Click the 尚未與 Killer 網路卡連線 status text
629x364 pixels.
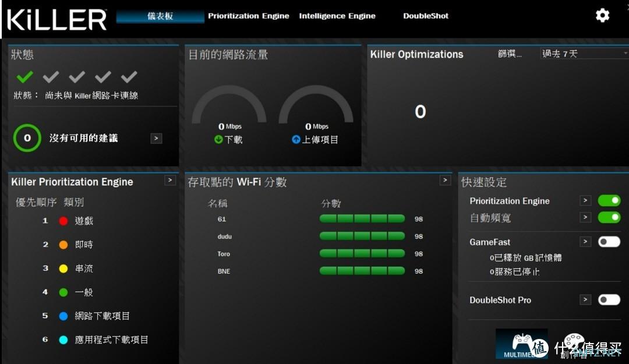coord(91,96)
